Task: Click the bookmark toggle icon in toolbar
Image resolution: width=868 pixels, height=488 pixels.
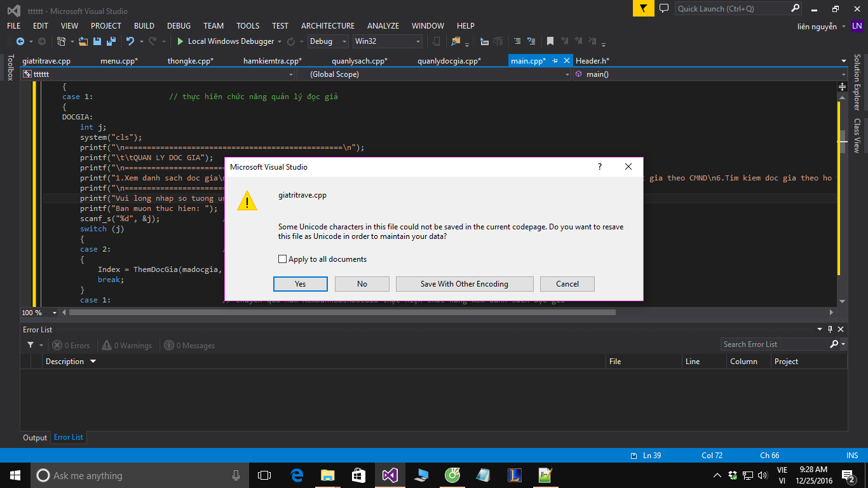Action: (550, 41)
